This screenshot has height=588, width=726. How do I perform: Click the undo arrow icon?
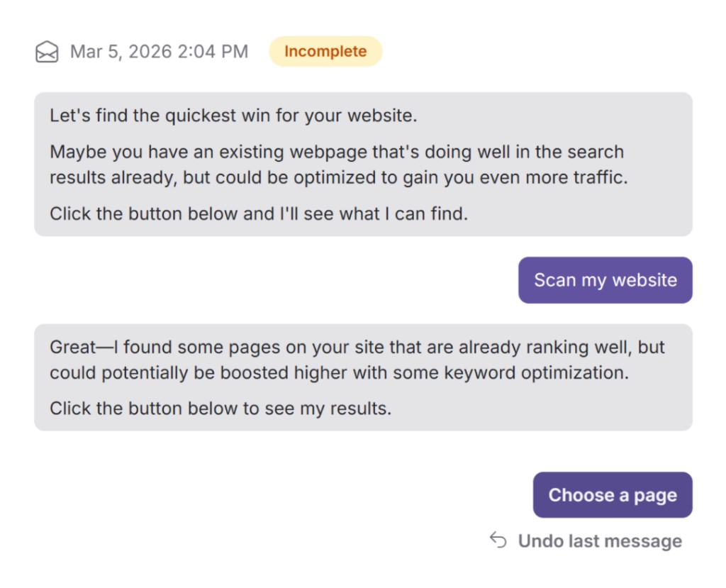pyautogui.click(x=498, y=540)
